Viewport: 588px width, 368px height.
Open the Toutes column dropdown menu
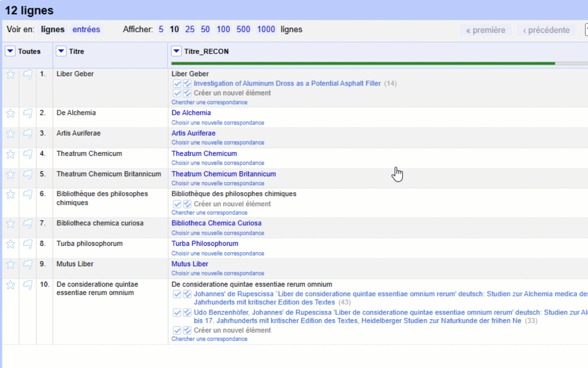point(10,52)
